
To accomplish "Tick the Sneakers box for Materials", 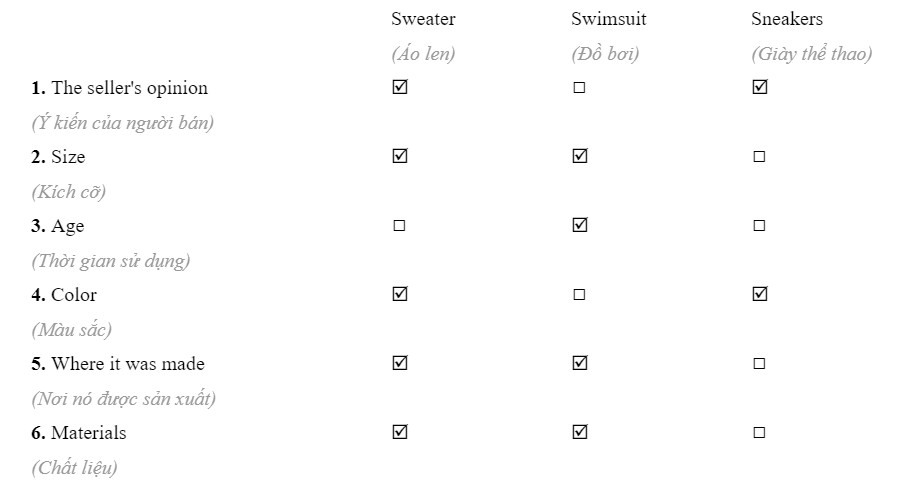I will point(759,433).
